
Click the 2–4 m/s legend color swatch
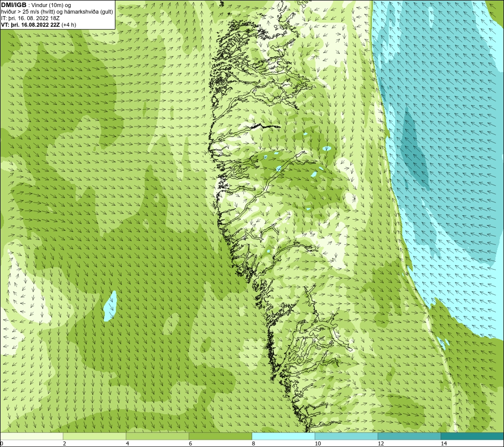[x=95, y=436]
